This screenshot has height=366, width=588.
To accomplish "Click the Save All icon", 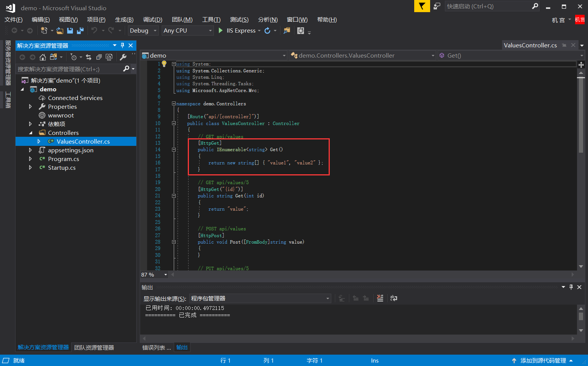I will pos(80,31).
